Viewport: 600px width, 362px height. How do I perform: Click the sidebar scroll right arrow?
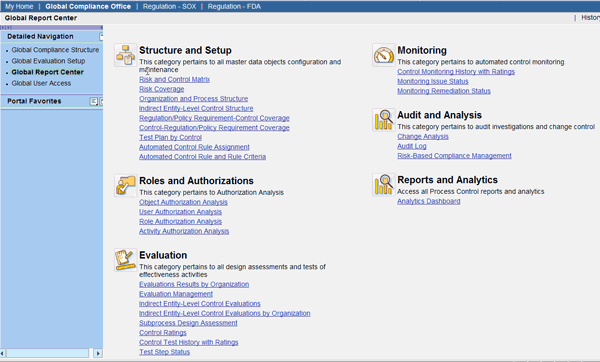[x=98, y=353]
